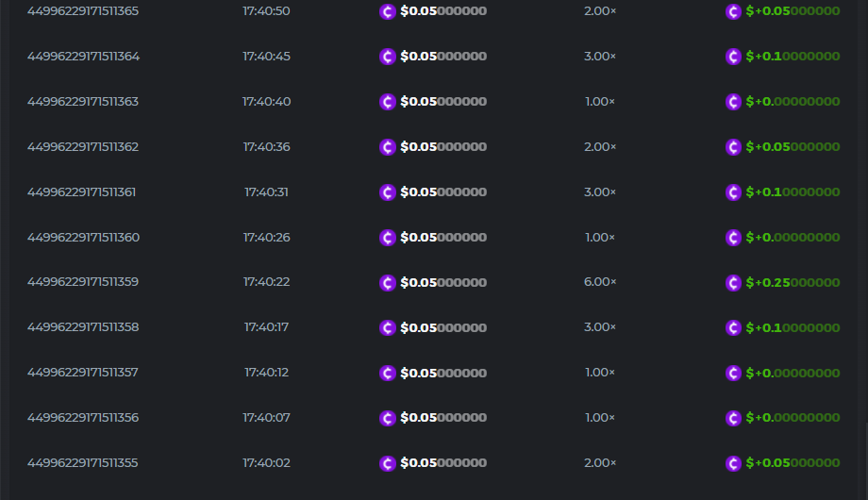The width and height of the screenshot is (868, 500).
Task: Click profit coin icon in 17:40:26 row
Action: pyautogui.click(x=733, y=238)
